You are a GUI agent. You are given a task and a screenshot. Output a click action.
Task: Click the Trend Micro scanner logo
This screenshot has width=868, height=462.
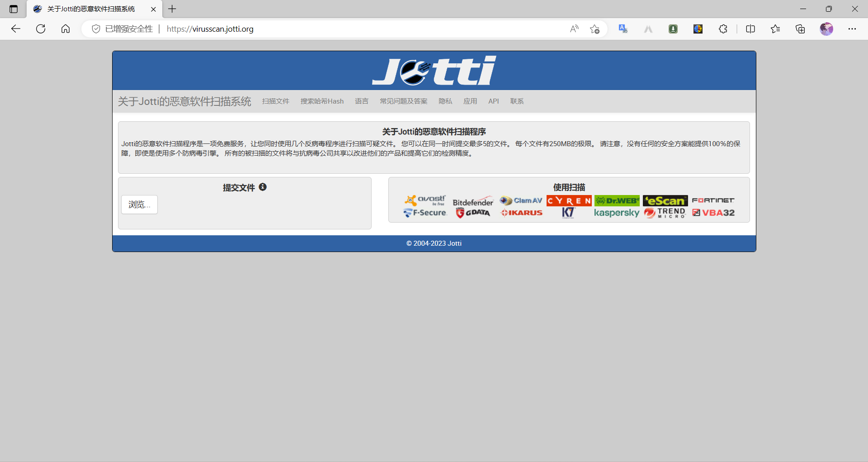[x=665, y=213]
